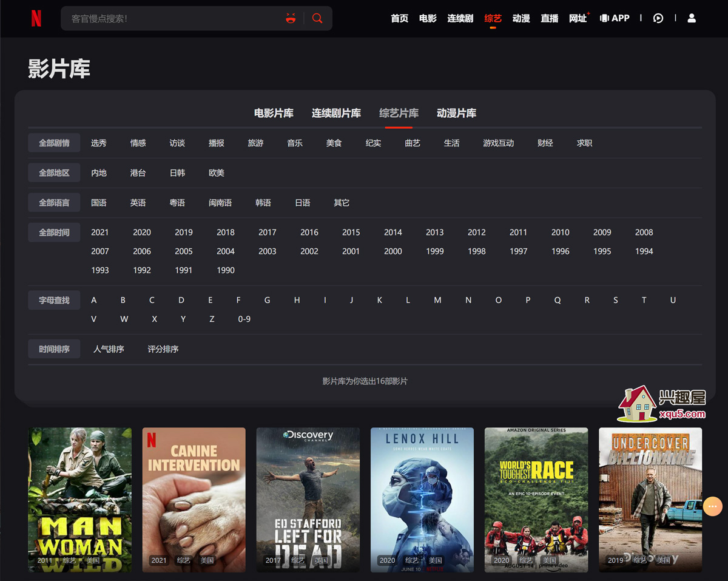Filter language by 粤语

point(177,203)
